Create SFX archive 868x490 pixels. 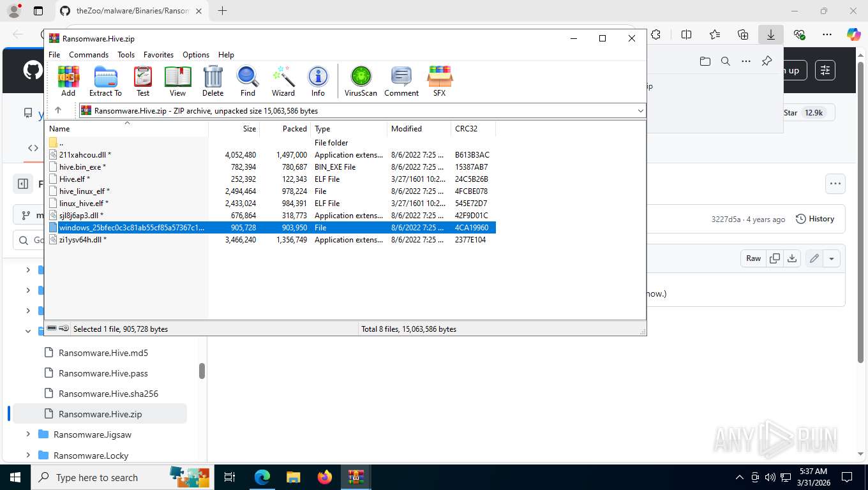click(x=440, y=81)
